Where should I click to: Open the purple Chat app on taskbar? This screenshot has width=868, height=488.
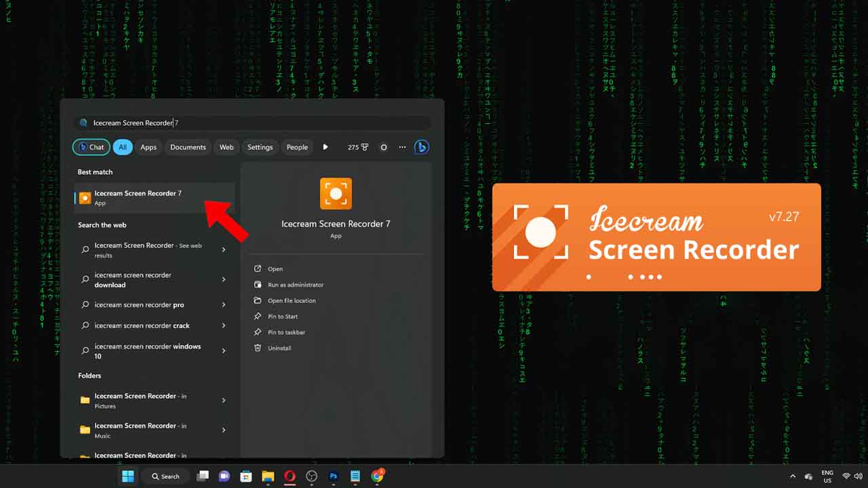[224, 476]
